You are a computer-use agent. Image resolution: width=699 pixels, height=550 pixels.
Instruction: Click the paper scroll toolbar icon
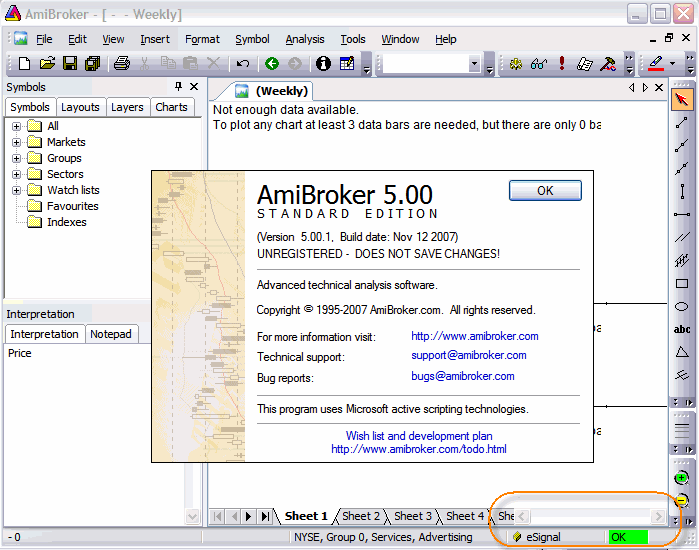pyautogui.click(x=584, y=64)
